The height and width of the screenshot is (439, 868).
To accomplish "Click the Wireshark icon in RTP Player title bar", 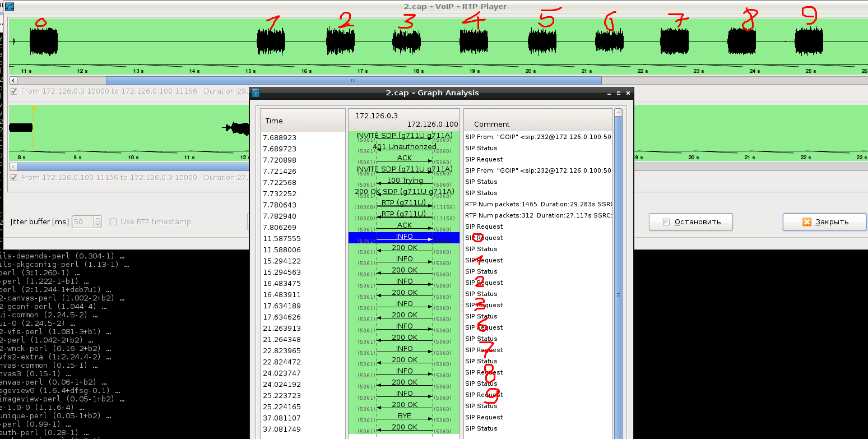I will point(9,7).
